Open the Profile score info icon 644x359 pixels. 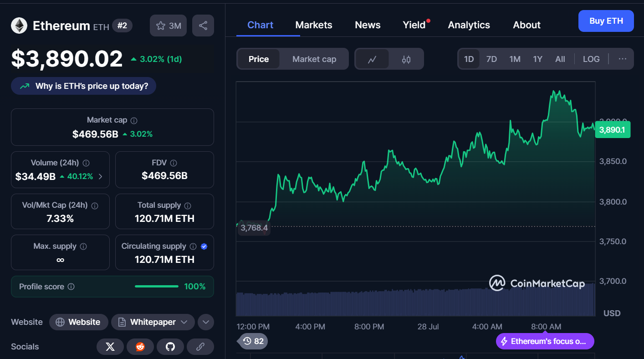71,287
